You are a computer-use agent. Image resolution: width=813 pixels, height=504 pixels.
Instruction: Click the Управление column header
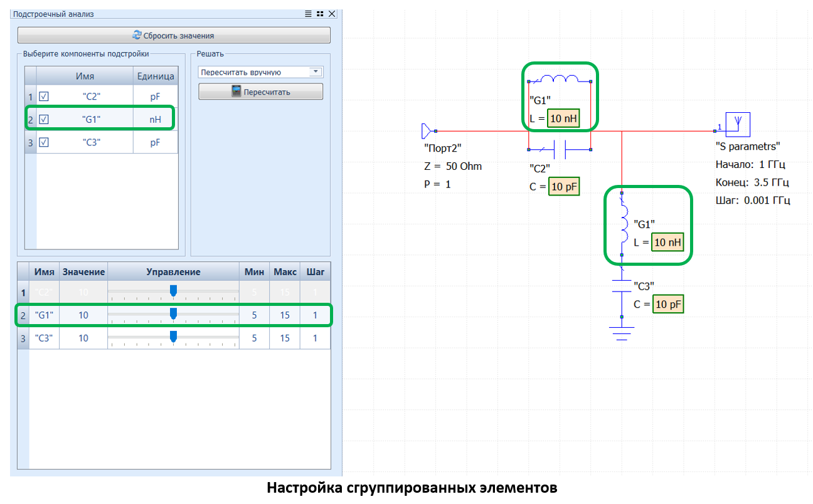tap(173, 272)
